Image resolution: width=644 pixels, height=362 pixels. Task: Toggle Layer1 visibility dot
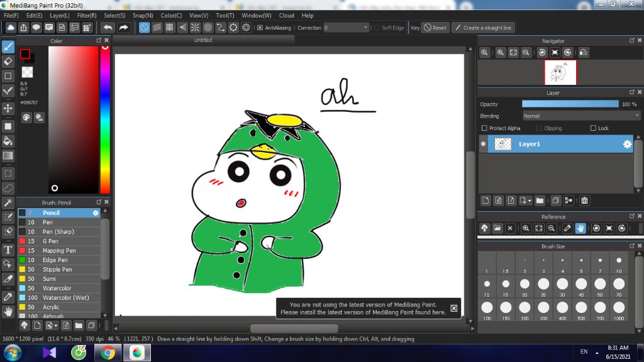pos(484,144)
